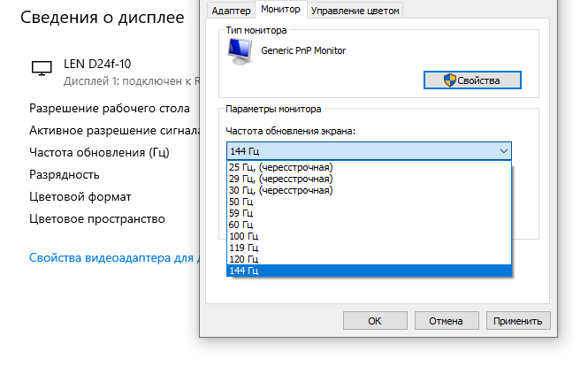
Task: Click the Цветовое пространство label
Action: pyautogui.click(x=97, y=219)
